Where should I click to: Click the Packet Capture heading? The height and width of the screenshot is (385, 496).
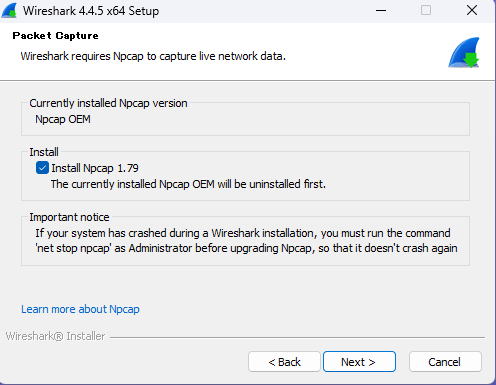(55, 36)
